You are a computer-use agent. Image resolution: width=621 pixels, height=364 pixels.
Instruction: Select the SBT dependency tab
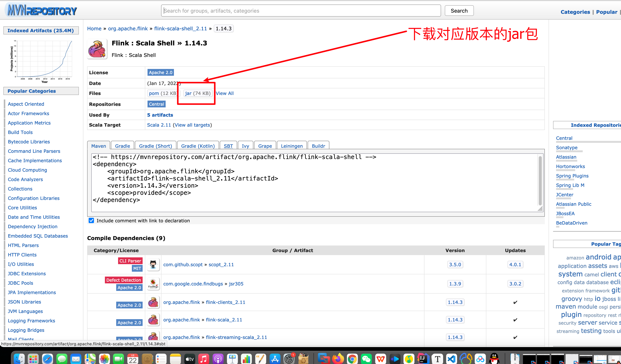pos(228,146)
